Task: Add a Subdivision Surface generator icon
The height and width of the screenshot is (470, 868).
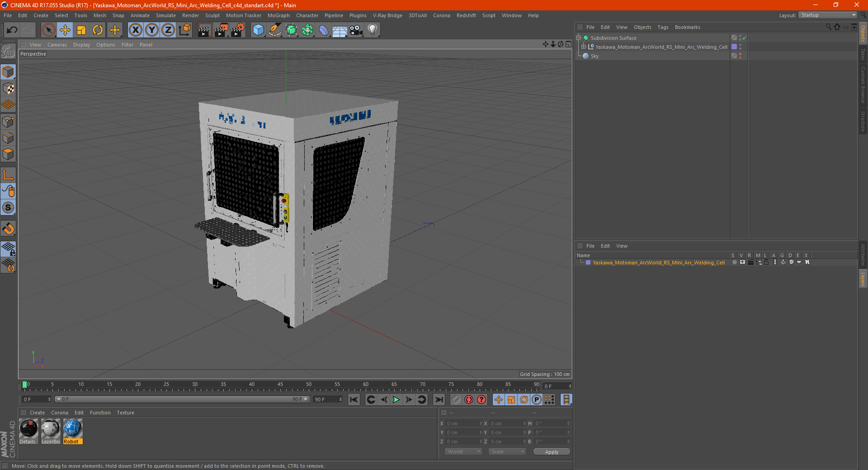Action: (291, 30)
